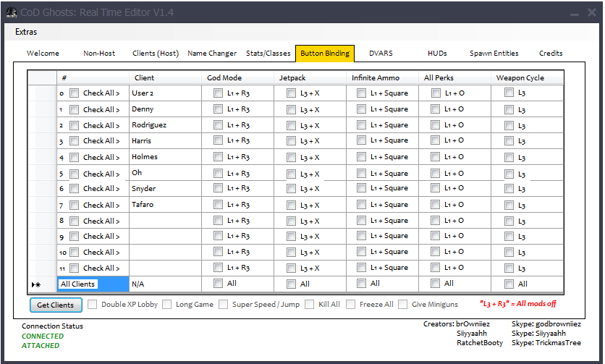Close the Real Time Editor window

click(x=591, y=13)
